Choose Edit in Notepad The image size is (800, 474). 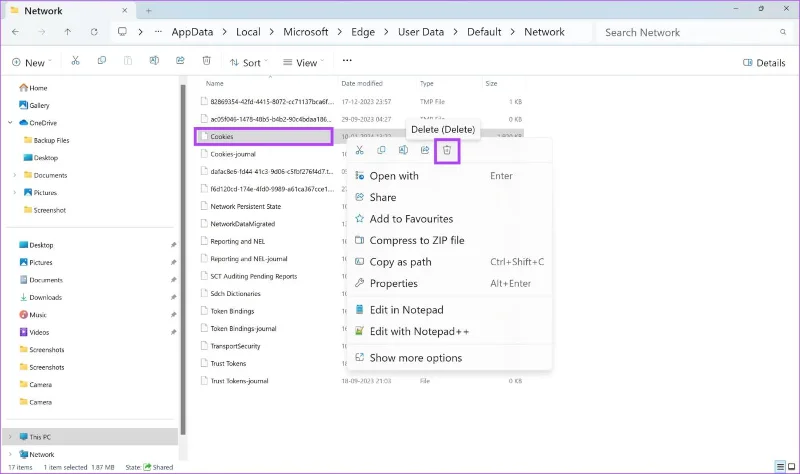pos(449,310)
